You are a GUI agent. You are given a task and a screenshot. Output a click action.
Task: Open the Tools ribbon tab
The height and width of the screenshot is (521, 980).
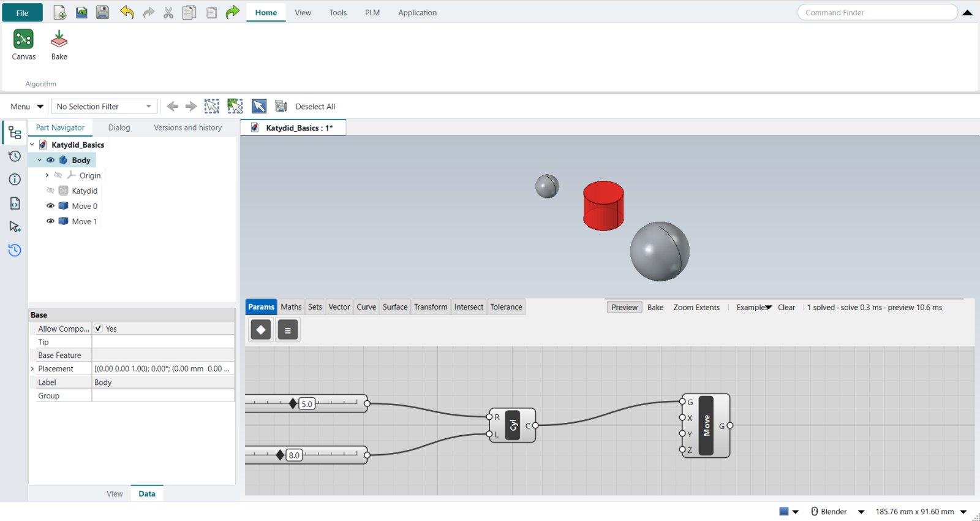[338, 13]
